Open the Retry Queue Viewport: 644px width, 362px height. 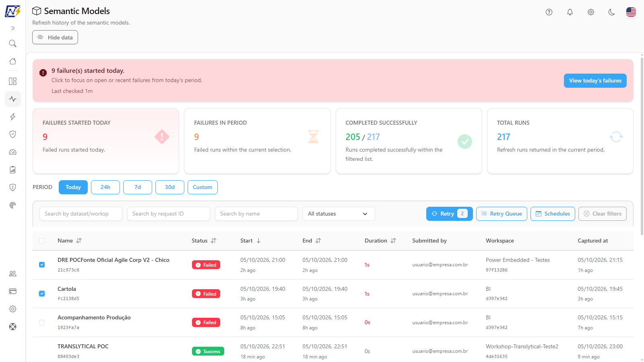coord(502,214)
